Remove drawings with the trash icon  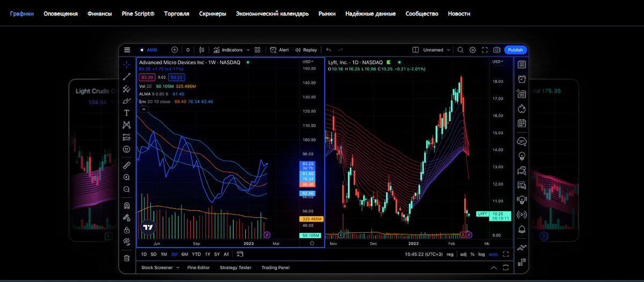[127, 258]
